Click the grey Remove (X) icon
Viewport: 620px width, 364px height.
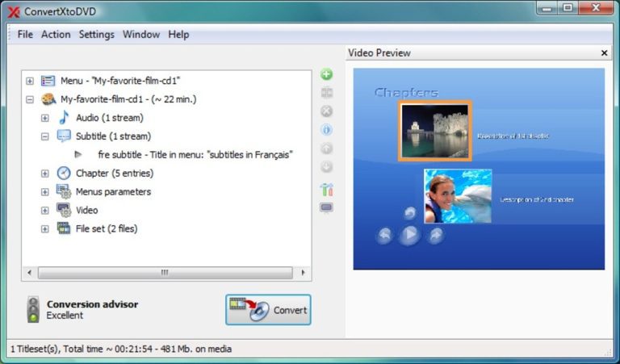coord(326,111)
